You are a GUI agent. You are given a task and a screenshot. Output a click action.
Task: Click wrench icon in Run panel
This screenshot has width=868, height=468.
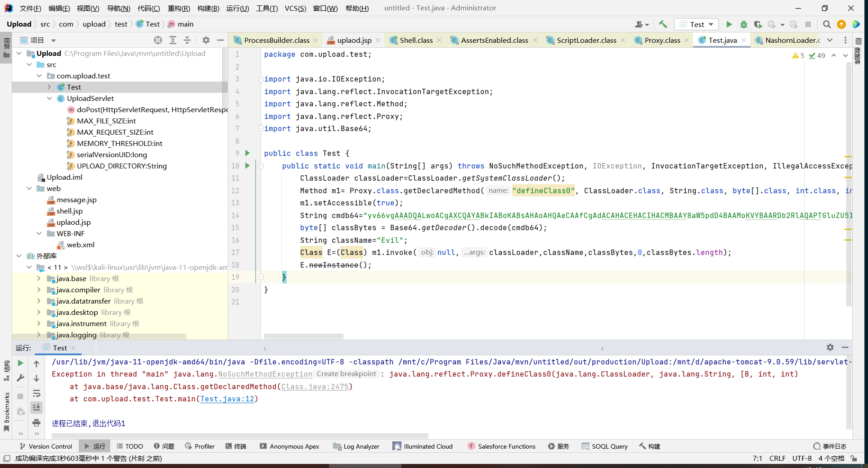[20, 378]
